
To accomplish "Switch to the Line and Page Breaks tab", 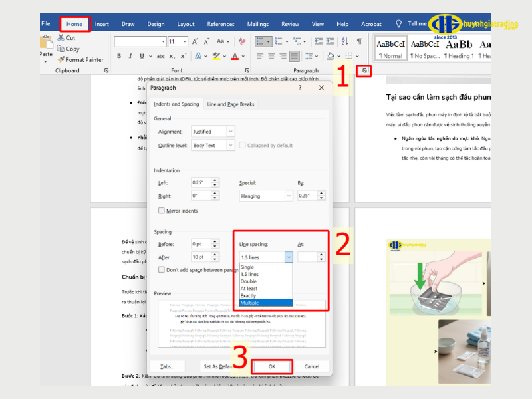I will click(230, 104).
